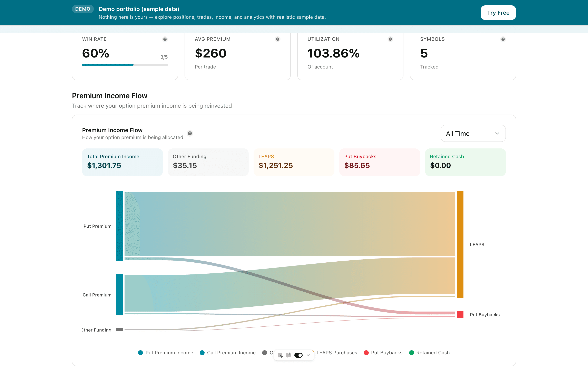Click the DEMO badge in the header
Screen dimensions: 588x367
[x=83, y=9]
